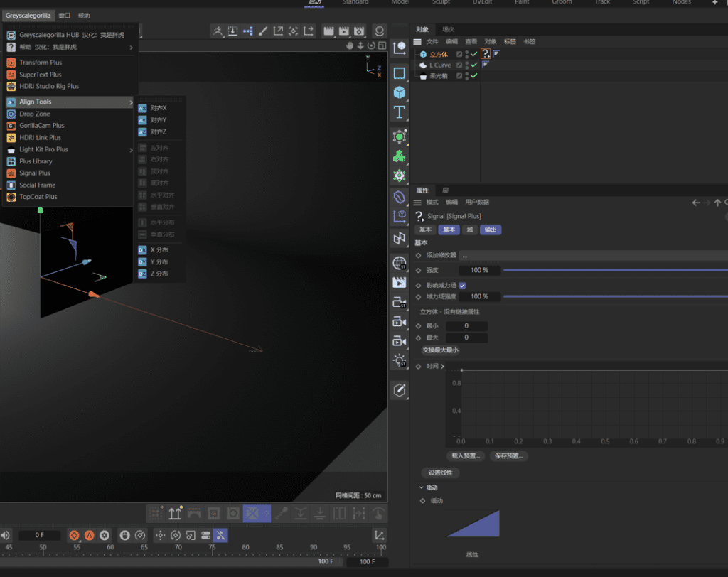Click the viewport rotate circular icon
The height and width of the screenshot is (577, 728).
tap(371, 45)
